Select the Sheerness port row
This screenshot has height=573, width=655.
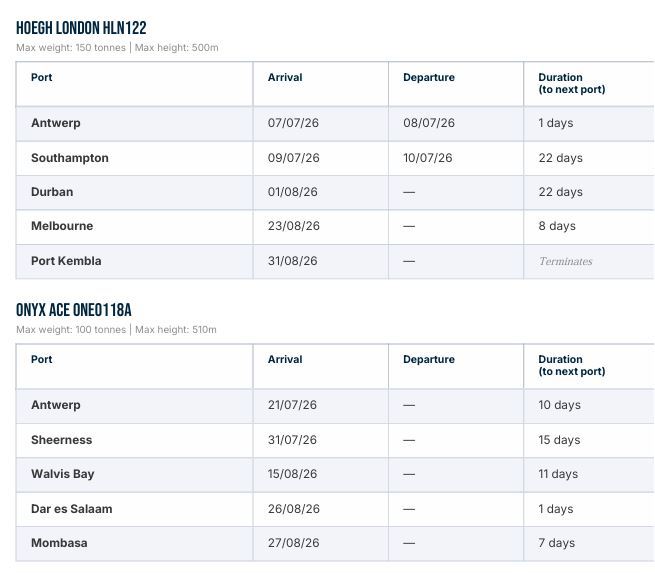coord(335,440)
